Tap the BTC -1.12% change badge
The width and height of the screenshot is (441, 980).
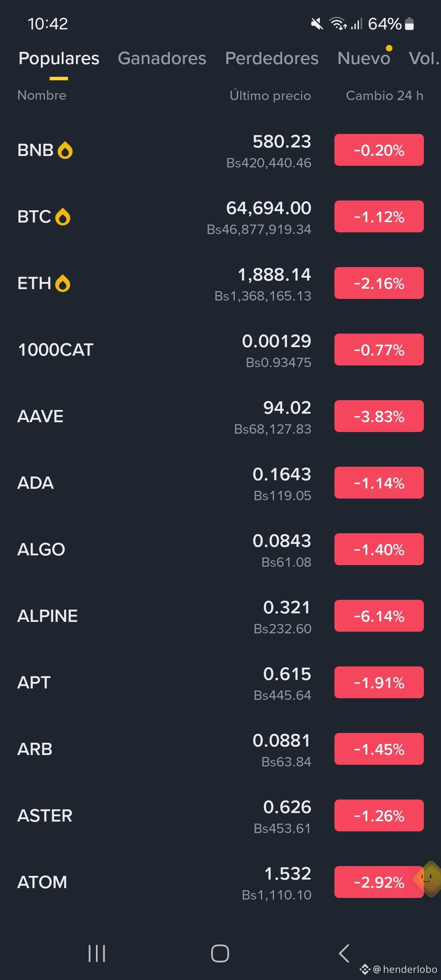tap(379, 216)
